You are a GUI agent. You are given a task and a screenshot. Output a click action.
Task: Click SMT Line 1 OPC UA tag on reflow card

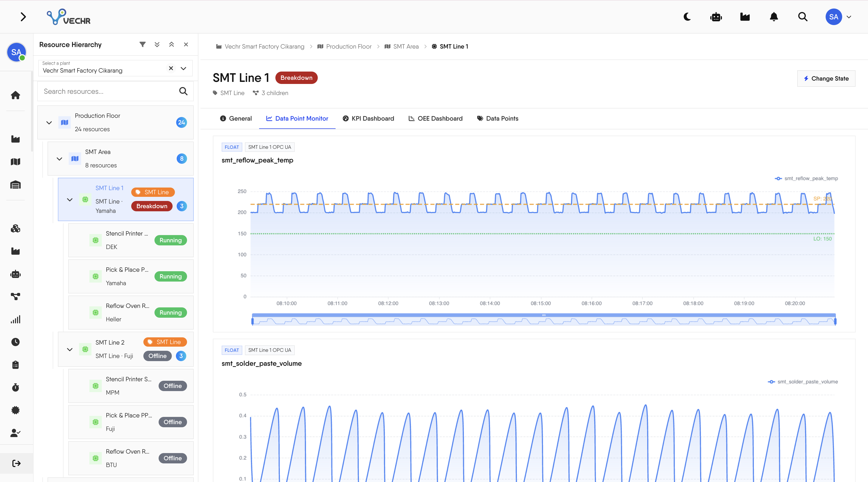[269, 147]
